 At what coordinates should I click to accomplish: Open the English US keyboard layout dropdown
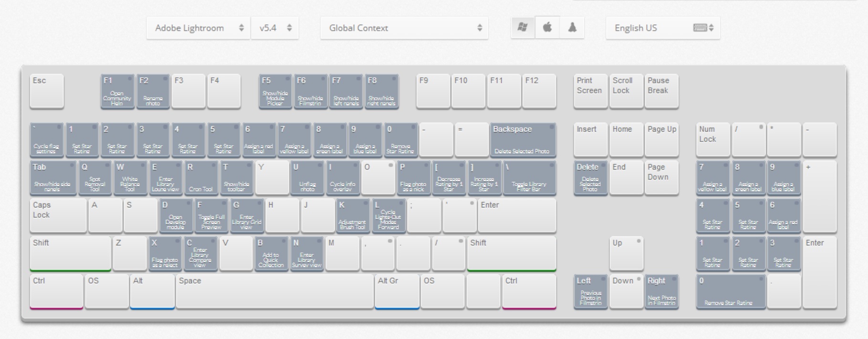pos(663,28)
